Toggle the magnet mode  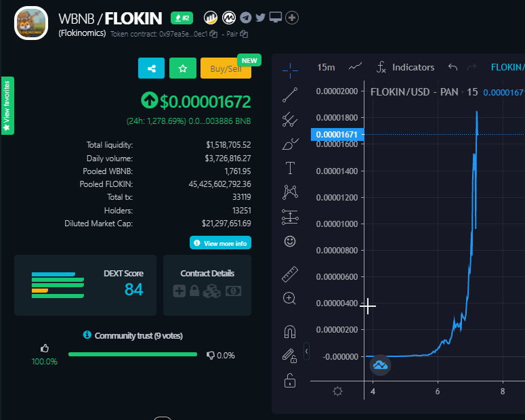(290, 331)
